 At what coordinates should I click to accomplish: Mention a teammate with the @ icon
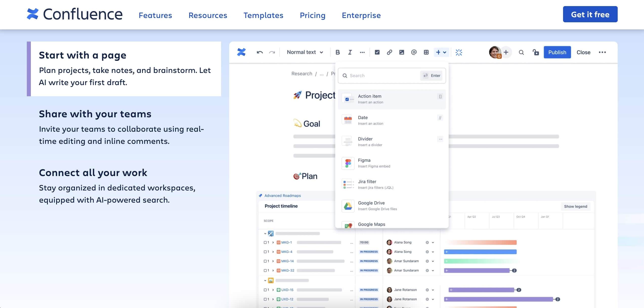(414, 52)
